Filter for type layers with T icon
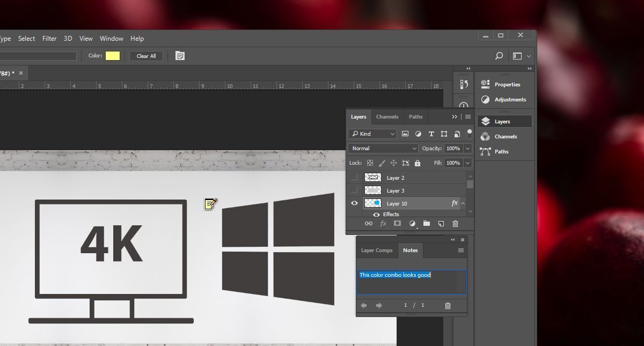This screenshot has width=644, height=346. pos(431,134)
